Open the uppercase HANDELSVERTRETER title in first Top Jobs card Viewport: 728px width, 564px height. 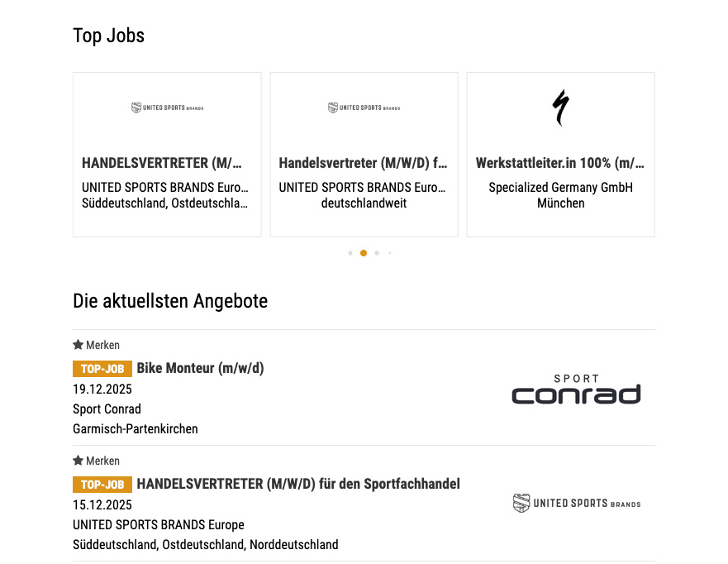point(162,163)
